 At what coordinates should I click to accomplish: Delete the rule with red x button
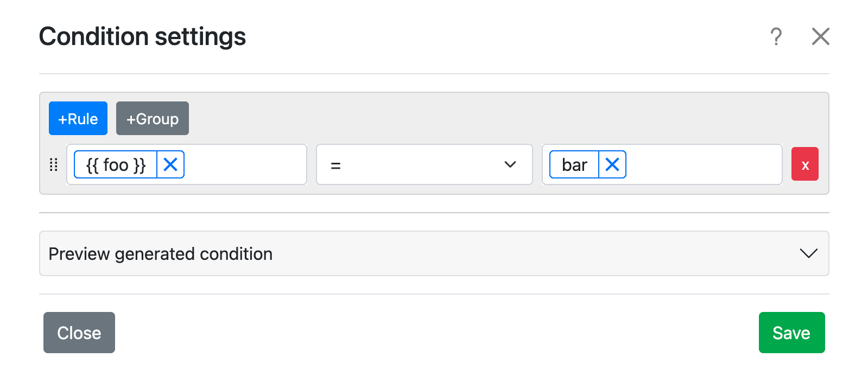coord(804,164)
